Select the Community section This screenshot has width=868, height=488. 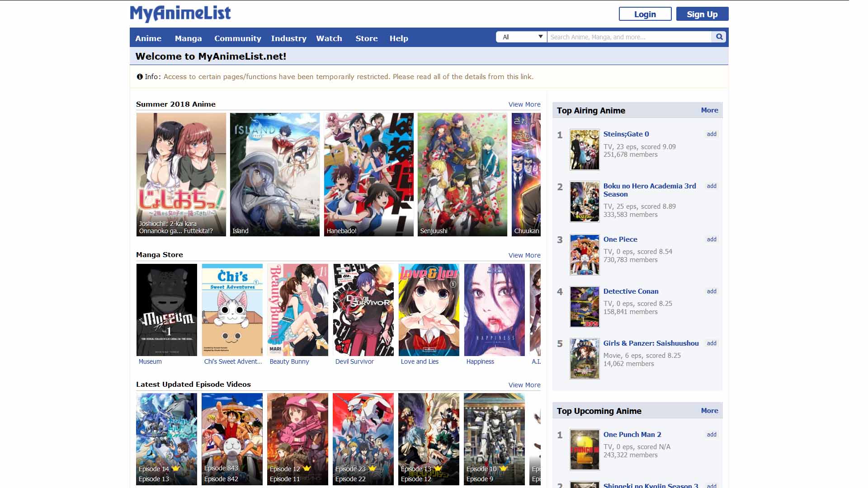(x=238, y=38)
